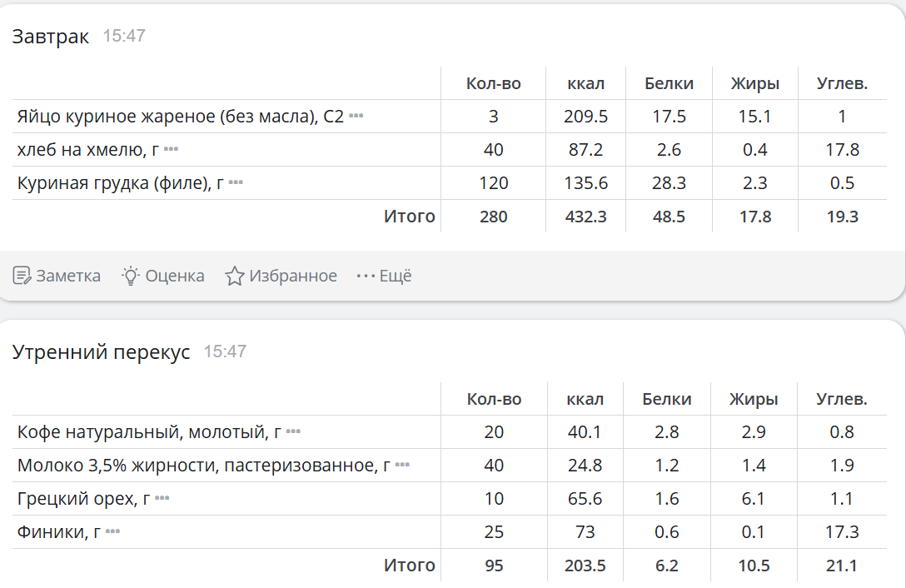Viewport: 906px width, 588px height.
Task: Open options dots next to Куриная грудка (филе)
Action: [x=236, y=182]
